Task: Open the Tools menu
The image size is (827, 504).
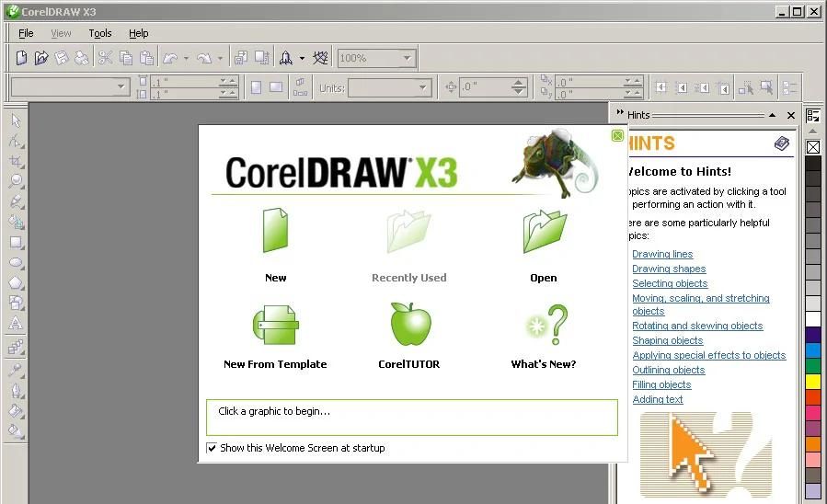Action: 99,33
